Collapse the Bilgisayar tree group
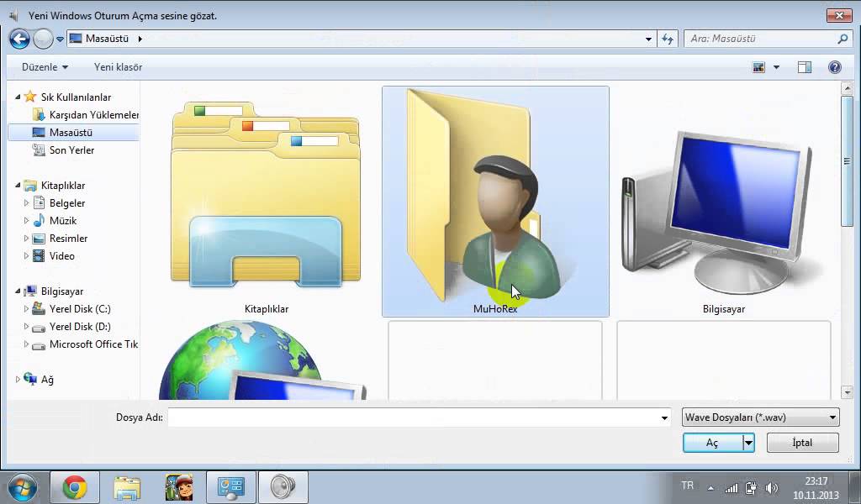This screenshot has height=504, width=861. (18, 291)
